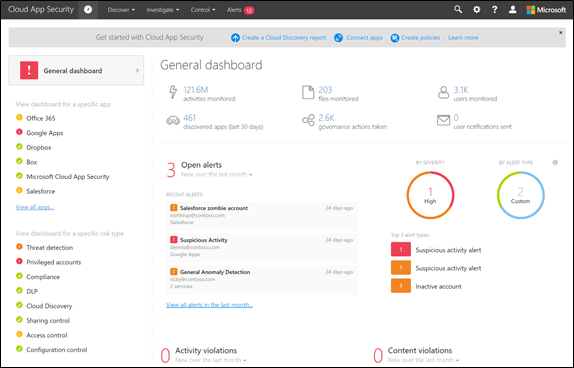Viewport: 574px width, 368px height.
Task: Click View all alerts in the last month
Action: tap(209, 305)
